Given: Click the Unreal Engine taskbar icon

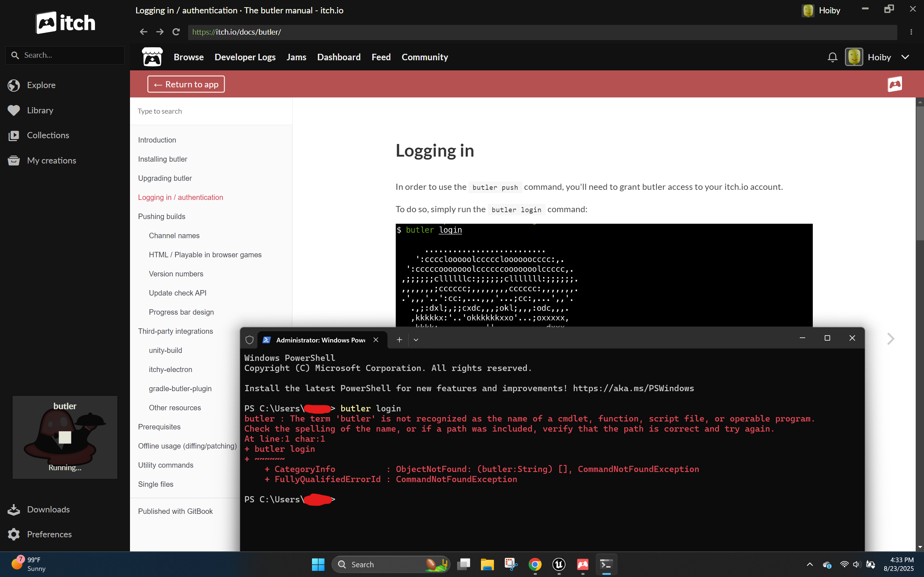Looking at the screenshot, I should tap(559, 564).
